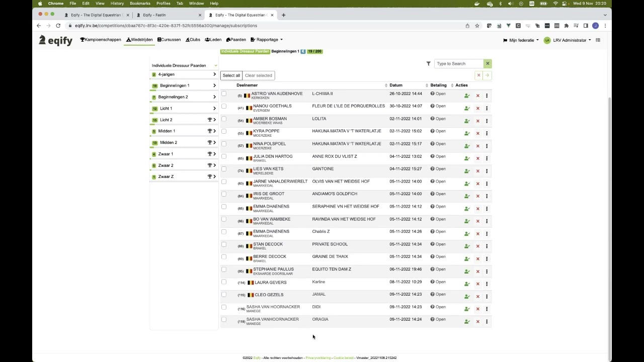This screenshot has height=362, width=644.
Task: Tick the checkbox for Astrid Van Audenhove
Action: click(224, 94)
